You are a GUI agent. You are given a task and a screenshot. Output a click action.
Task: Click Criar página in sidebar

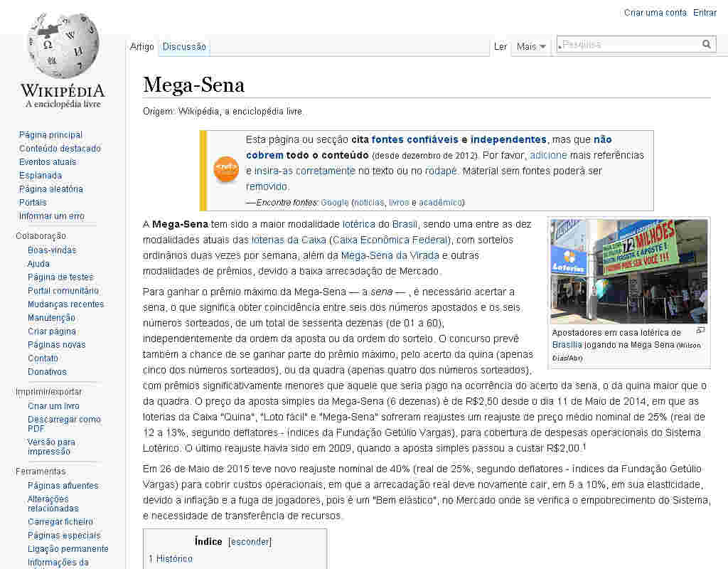(x=52, y=331)
